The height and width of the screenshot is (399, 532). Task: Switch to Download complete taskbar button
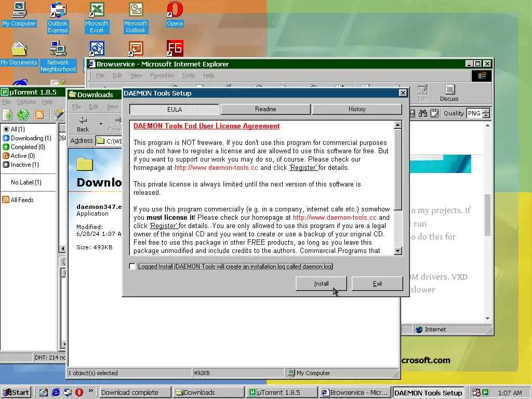tap(135, 393)
